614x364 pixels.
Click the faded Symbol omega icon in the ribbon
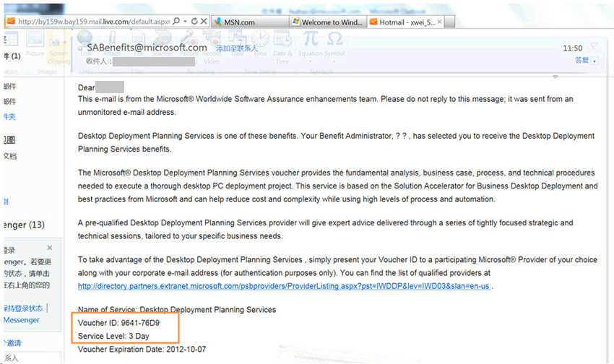click(334, 38)
